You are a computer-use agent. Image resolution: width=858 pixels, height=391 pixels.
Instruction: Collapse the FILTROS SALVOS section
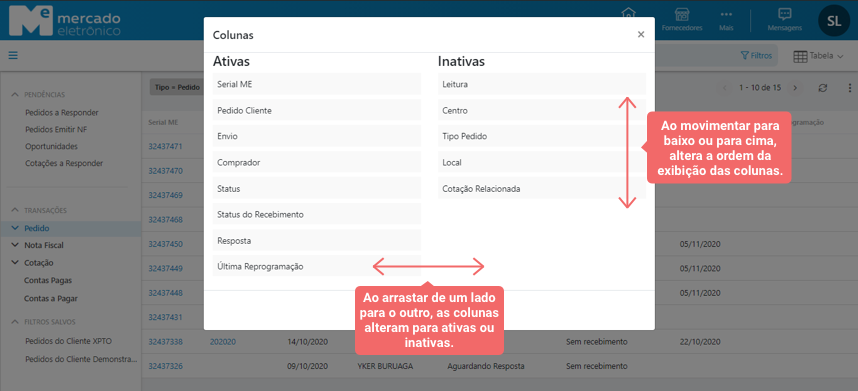tap(15, 322)
